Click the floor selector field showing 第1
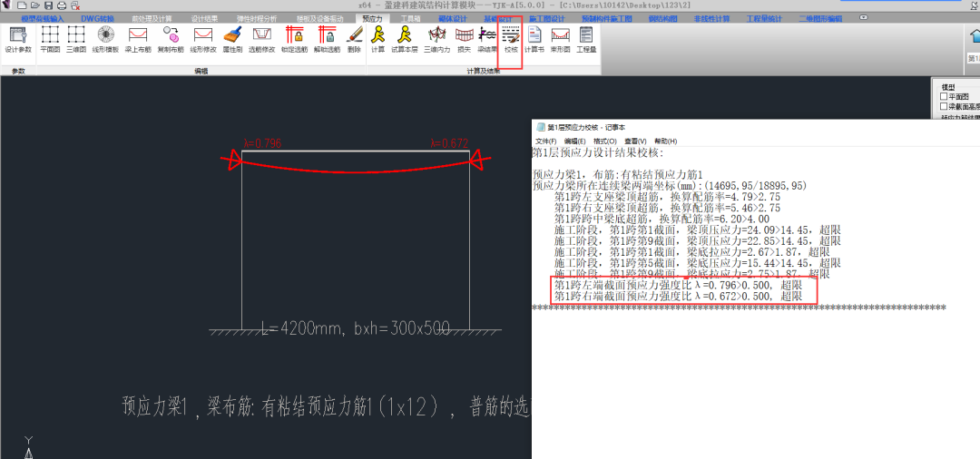 (x=974, y=58)
